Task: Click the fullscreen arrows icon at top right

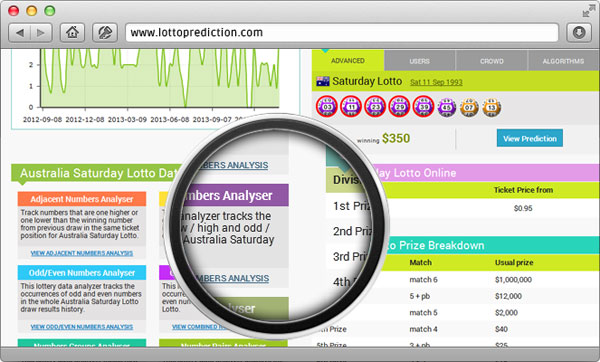Action: point(586,12)
